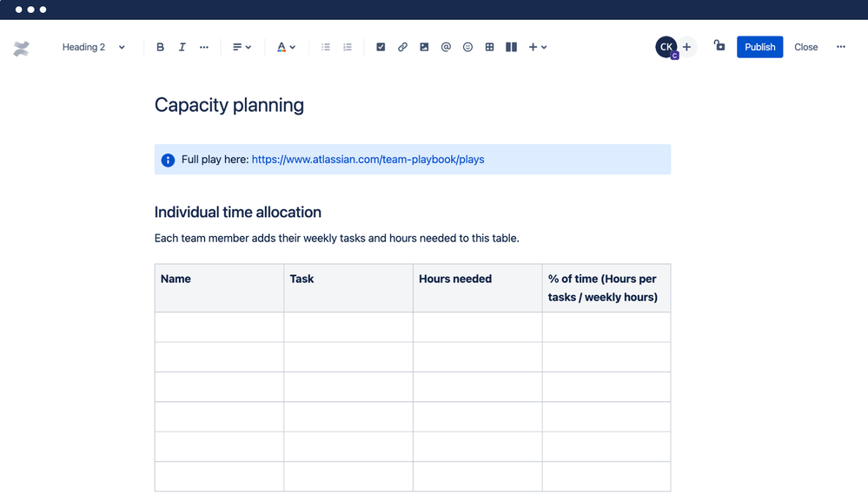
Task: Insert a table from the toolbar
Action: 489,47
